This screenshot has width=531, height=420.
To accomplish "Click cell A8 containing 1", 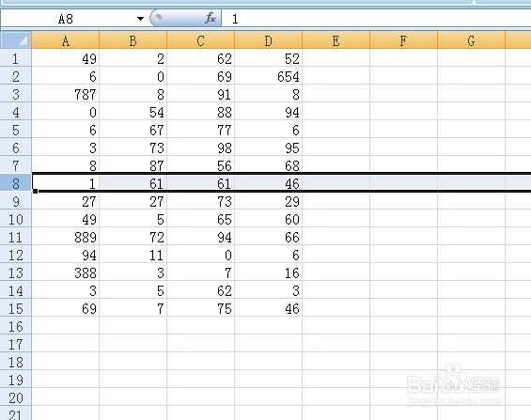I will (66, 183).
